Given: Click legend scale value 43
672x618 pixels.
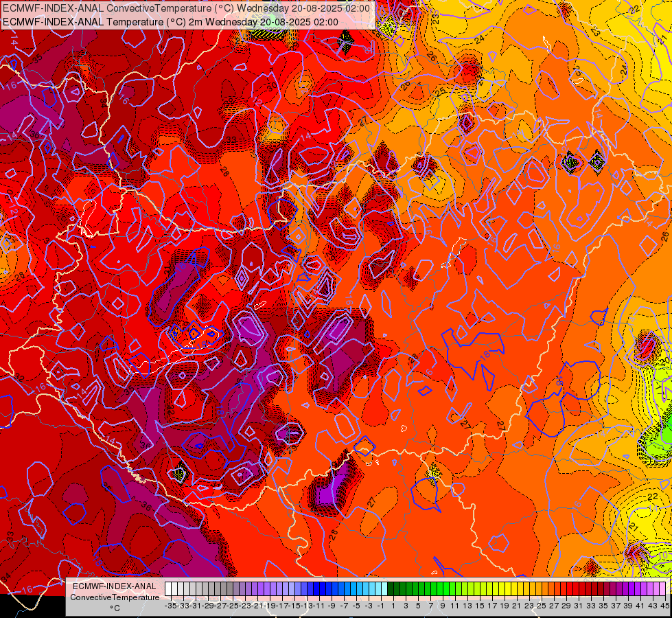Looking at the screenshot, I should [x=653, y=606].
